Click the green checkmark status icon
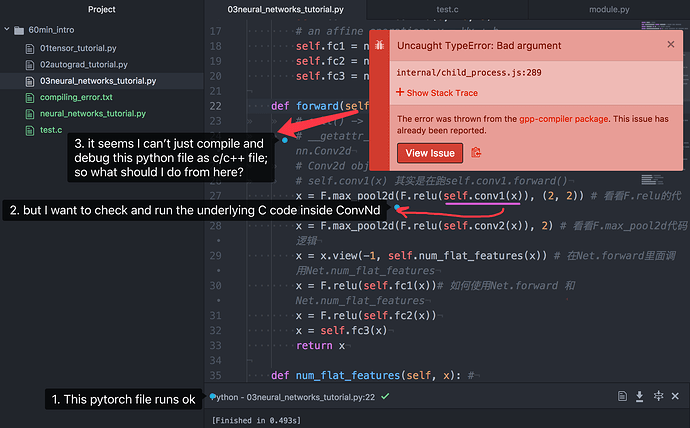This screenshot has height=428, width=690. click(x=385, y=397)
